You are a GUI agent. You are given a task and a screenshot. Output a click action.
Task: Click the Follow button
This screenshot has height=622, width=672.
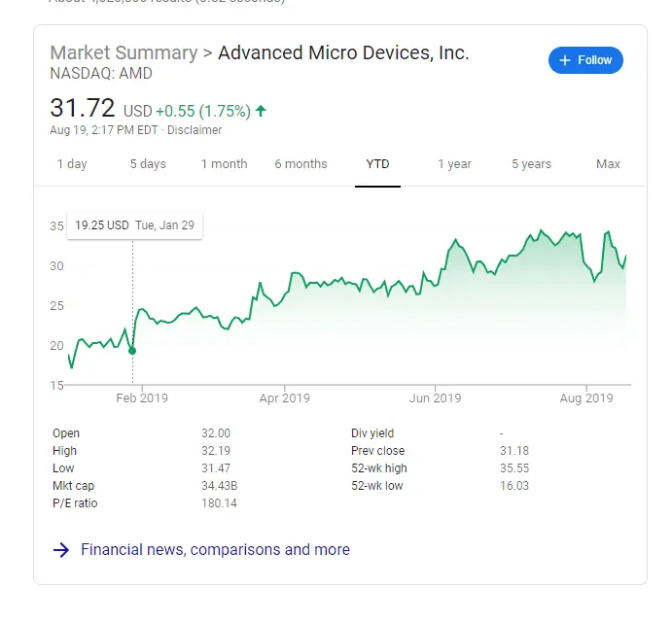click(585, 60)
